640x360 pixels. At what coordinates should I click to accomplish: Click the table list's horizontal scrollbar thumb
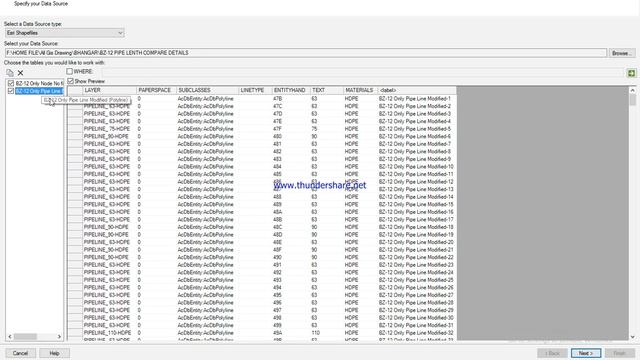pos(25,337)
